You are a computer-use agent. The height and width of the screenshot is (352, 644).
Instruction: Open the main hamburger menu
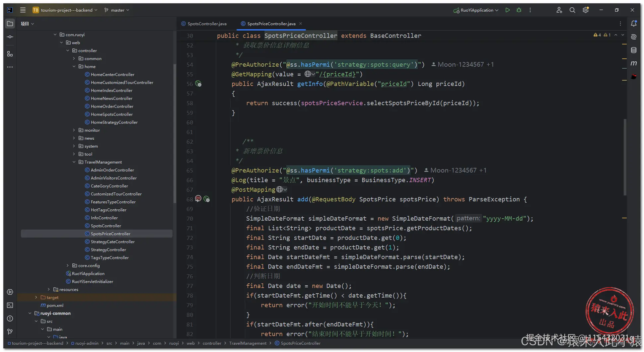23,10
